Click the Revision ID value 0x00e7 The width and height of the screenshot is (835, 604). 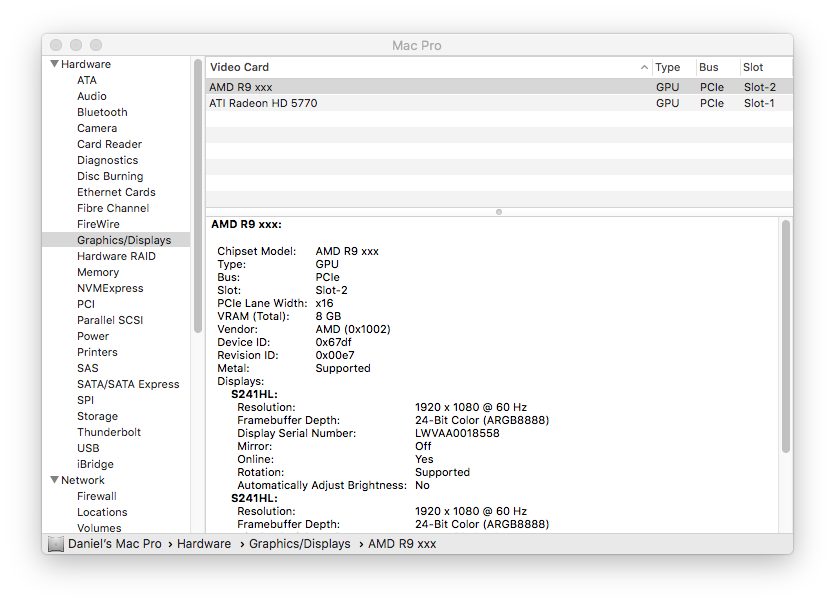point(334,355)
